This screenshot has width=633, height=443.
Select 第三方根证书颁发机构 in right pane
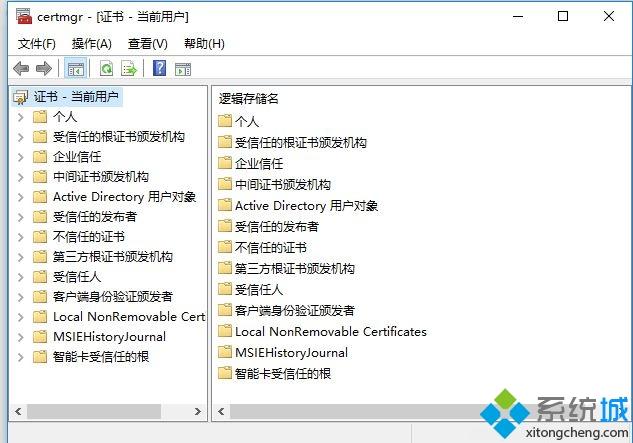point(295,269)
